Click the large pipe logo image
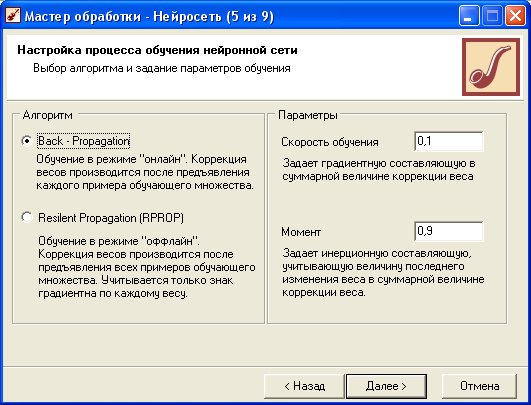 pyautogui.click(x=491, y=67)
